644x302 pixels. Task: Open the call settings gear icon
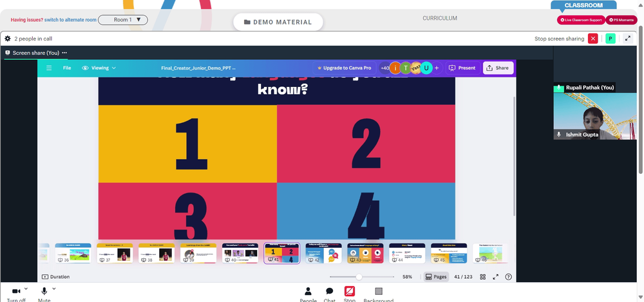coord(7,39)
